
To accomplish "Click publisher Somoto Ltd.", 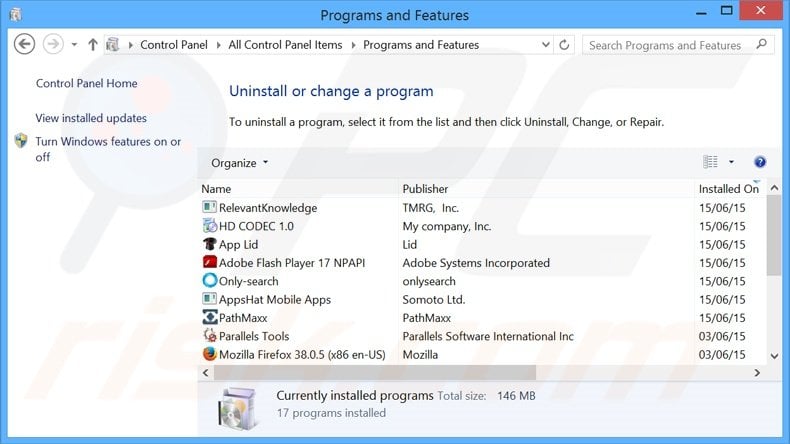I will point(434,299).
